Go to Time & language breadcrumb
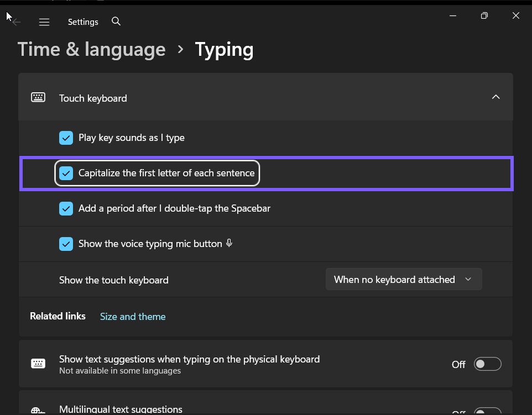This screenshot has width=532, height=415. pyautogui.click(x=92, y=50)
